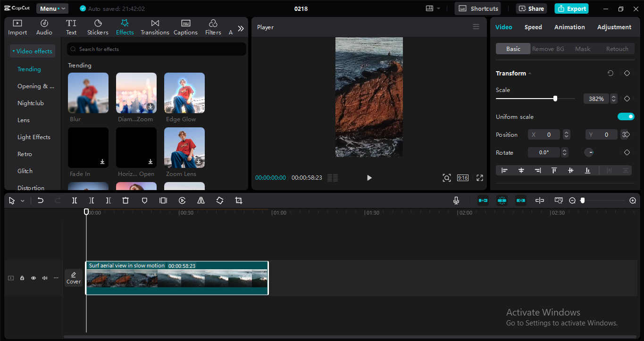This screenshot has width=644, height=341.
Task: Delete the selected clip with trash icon
Action: click(125, 200)
